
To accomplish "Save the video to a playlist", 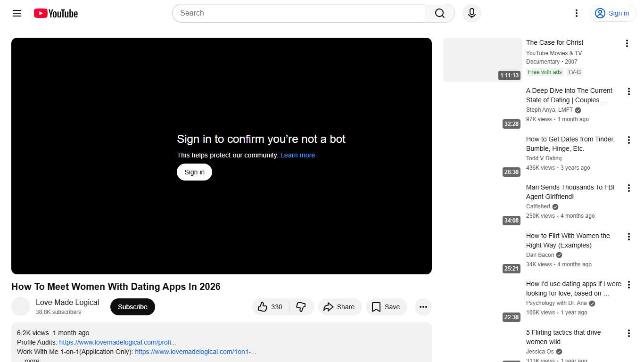I will click(386, 307).
